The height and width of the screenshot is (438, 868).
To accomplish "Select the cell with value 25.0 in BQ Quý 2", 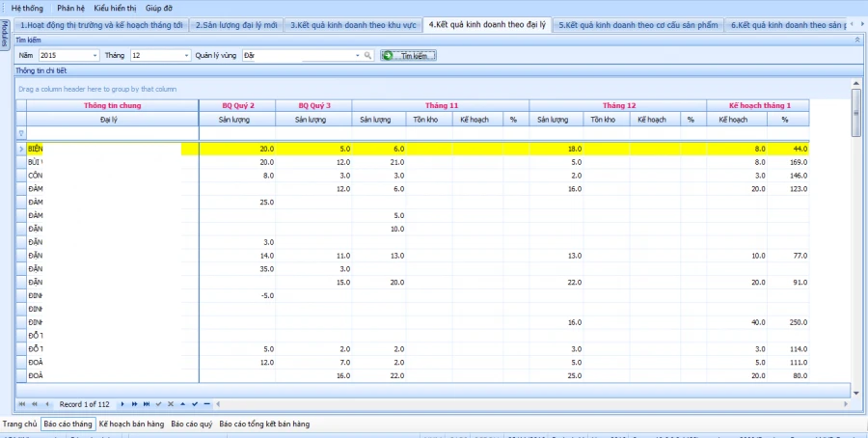I will click(237, 202).
